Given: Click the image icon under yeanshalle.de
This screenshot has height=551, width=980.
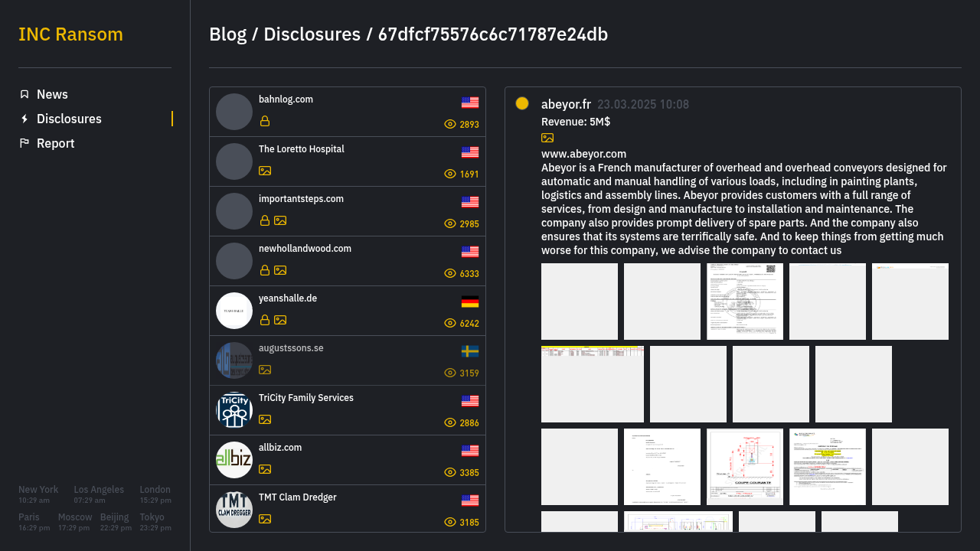Looking at the screenshot, I should (x=280, y=320).
